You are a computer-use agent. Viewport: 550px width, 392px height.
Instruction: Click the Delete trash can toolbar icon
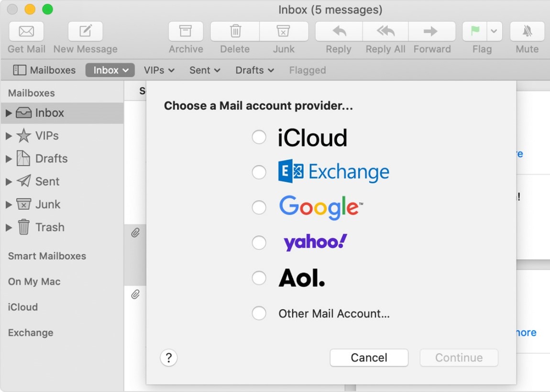pos(235,31)
